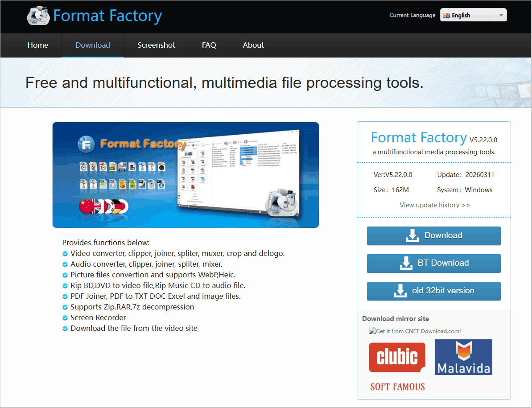Open the Malavida mirror site logo
532x408 pixels.
pos(463,357)
